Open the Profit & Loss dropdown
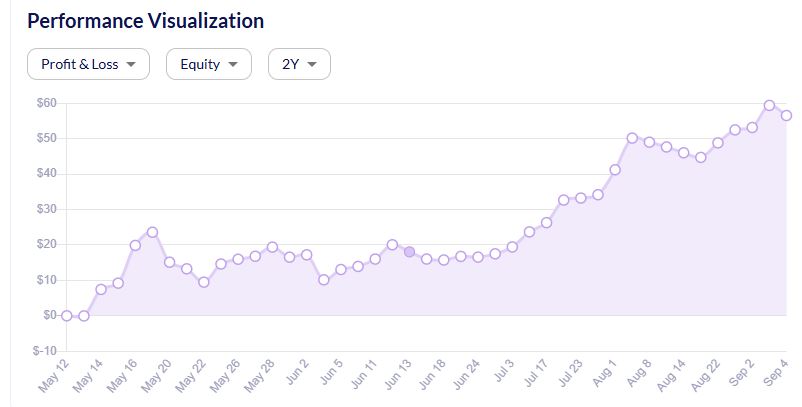The image size is (802, 407). (x=88, y=64)
